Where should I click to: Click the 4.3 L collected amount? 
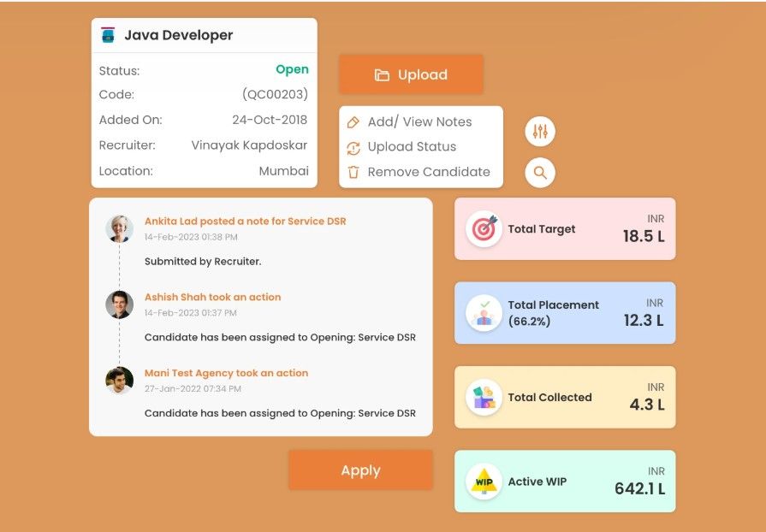click(647, 405)
